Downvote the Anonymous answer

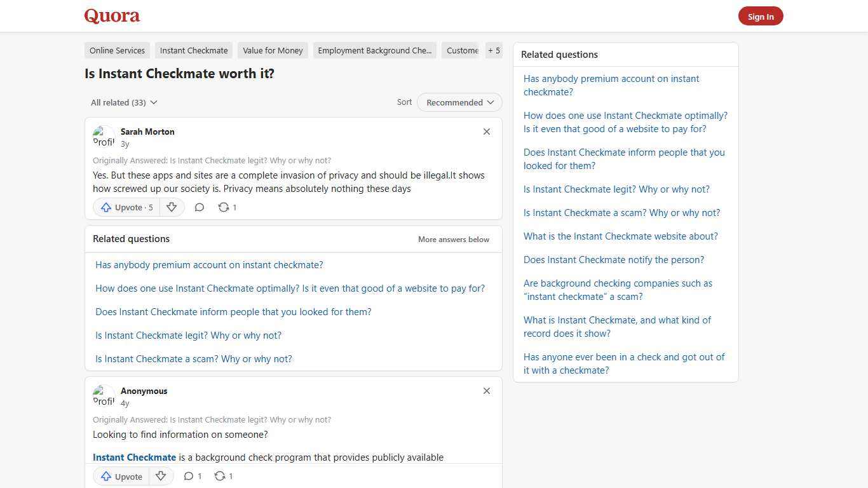click(161, 476)
